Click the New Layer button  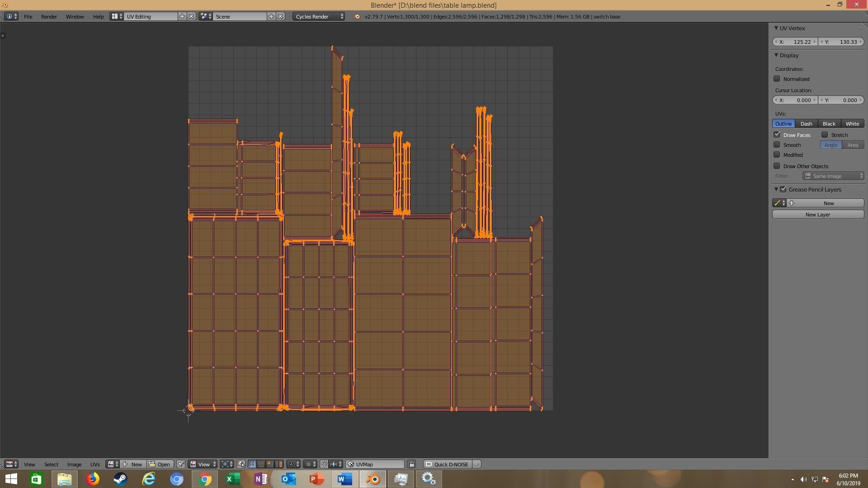(x=817, y=214)
